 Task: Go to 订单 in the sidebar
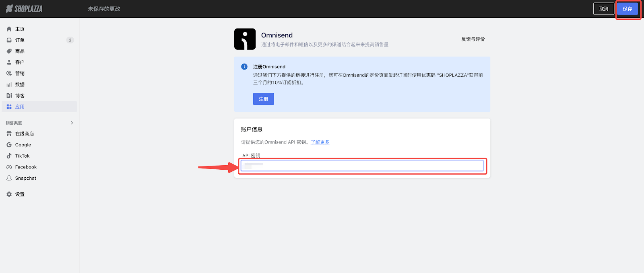click(x=39, y=40)
